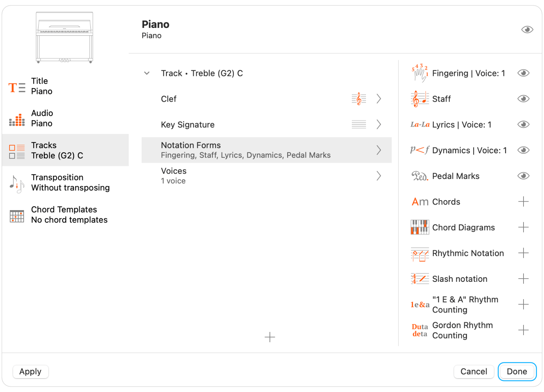Click the Rhythmic Notation label

pyautogui.click(x=468, y=253)
